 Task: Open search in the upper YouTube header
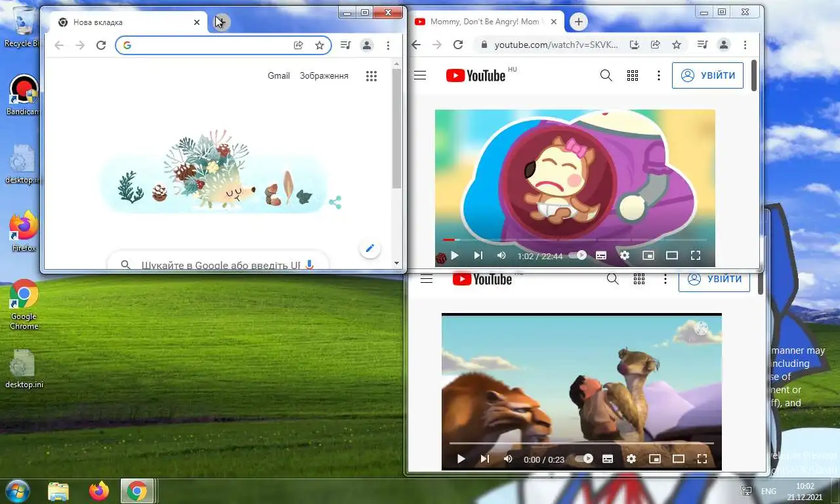606,75
